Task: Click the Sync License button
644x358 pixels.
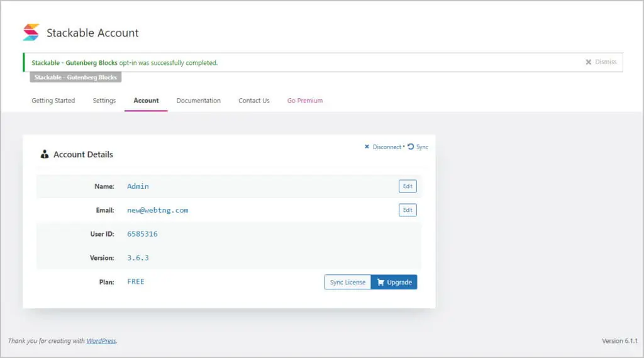Action: 347,282
